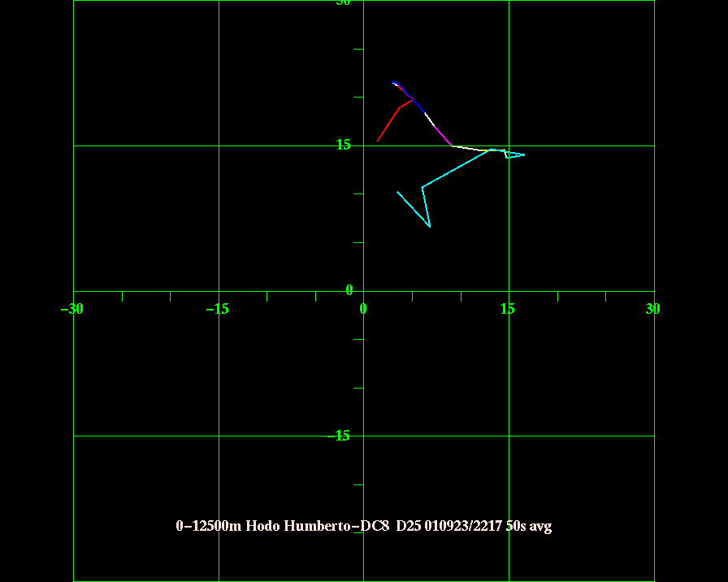
Task: Click the x-axis label 15
Action: tap(508, 309)
